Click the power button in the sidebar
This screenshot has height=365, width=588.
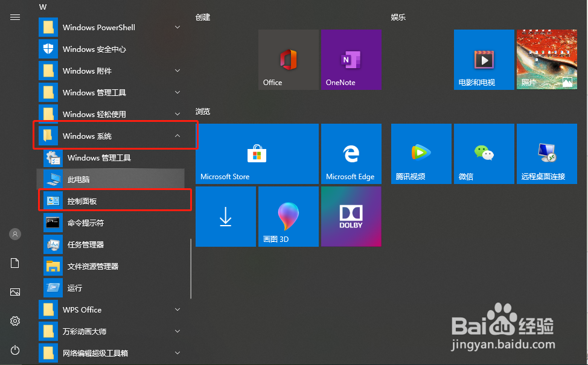[x=14, y=351]
